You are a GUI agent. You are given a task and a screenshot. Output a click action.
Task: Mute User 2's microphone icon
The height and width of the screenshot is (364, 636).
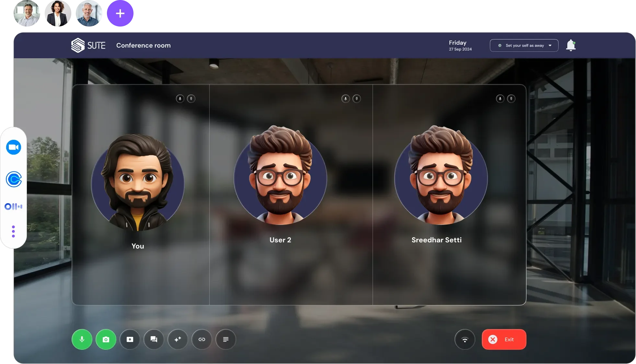click(x=345, y=99)
